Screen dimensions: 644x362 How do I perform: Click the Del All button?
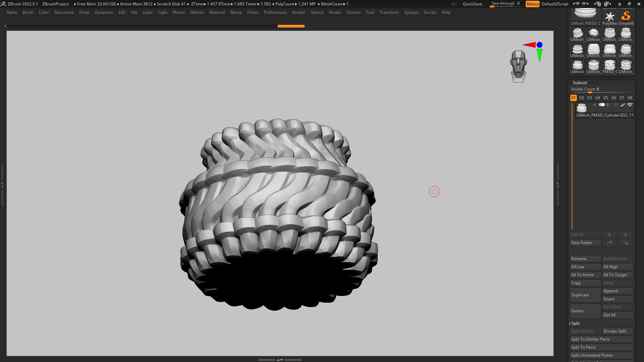click(x=618, y=315)
